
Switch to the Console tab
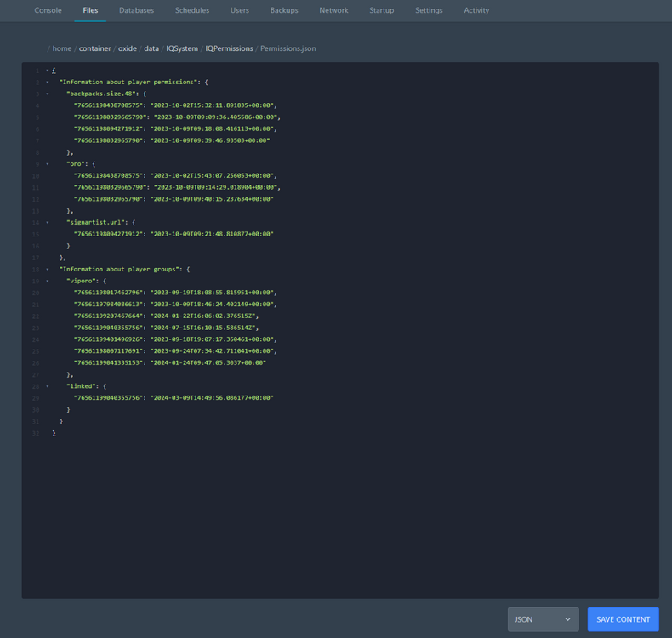(x=48, y=10)
